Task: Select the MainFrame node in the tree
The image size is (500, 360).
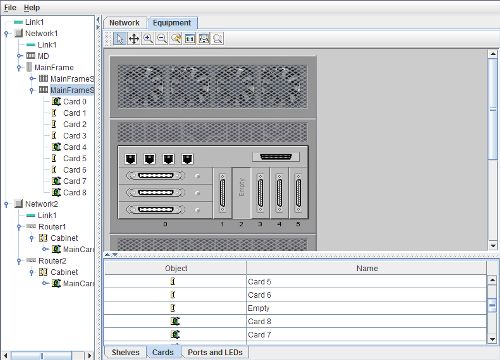Action: click(54, 67)
